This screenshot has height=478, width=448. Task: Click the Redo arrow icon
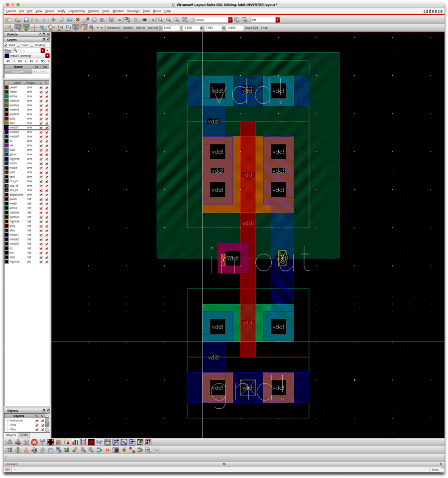click(x=44, y=20)
